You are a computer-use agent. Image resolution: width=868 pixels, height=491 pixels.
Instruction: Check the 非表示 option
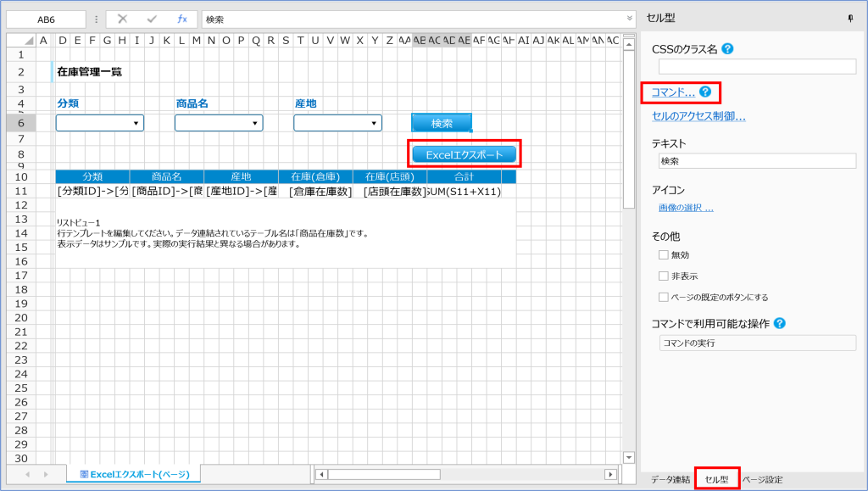(664, 276)
